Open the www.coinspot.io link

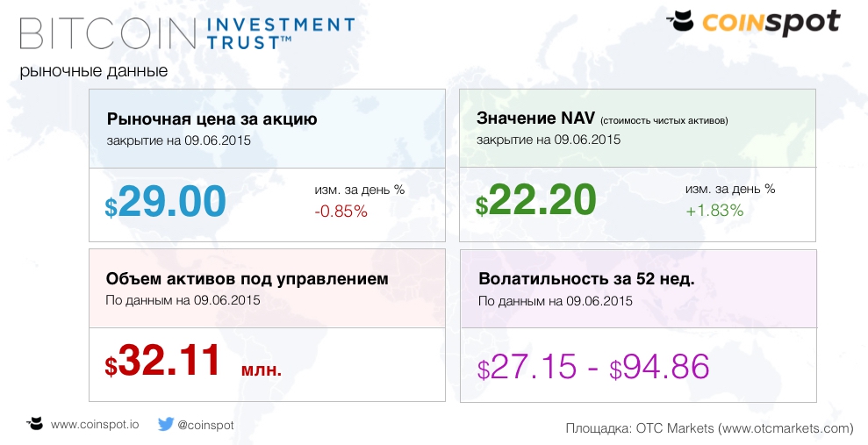[x=95, y=425]
